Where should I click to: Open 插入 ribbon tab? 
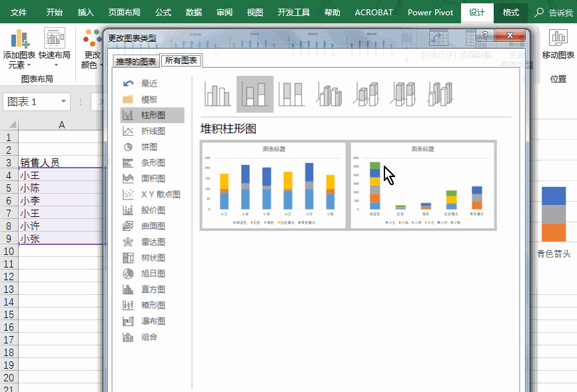pyautogui.click(x=86, y=12)
